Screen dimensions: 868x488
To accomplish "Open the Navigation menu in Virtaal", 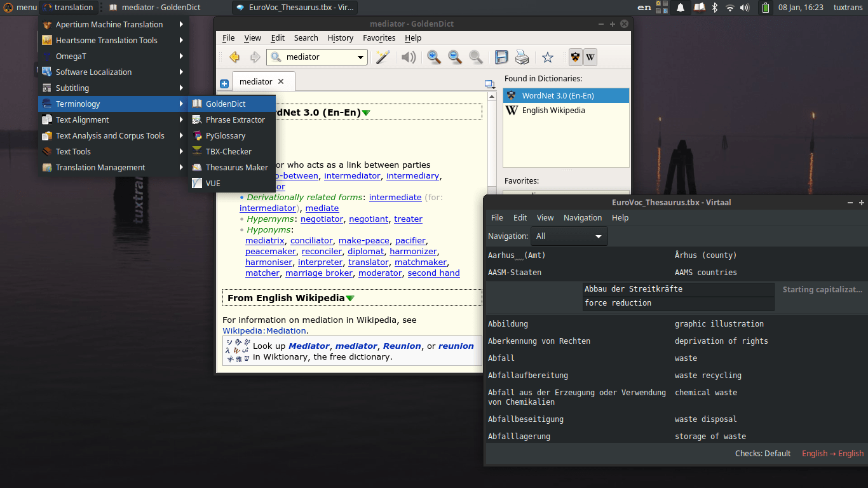I will click(583, 217).
